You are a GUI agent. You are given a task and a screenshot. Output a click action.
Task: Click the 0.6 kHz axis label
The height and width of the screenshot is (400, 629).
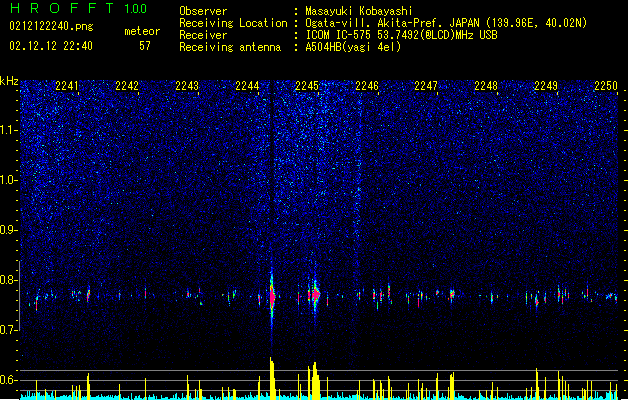tap(9, 380)
